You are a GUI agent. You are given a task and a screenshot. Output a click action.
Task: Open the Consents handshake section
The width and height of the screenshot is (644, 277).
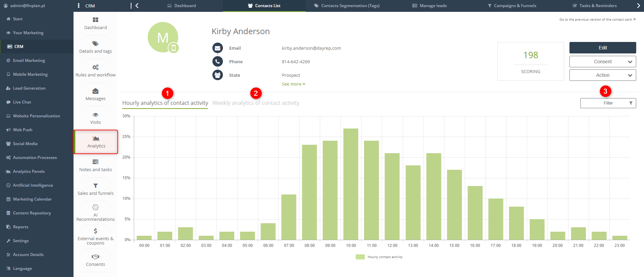click(x=96, y=260)
